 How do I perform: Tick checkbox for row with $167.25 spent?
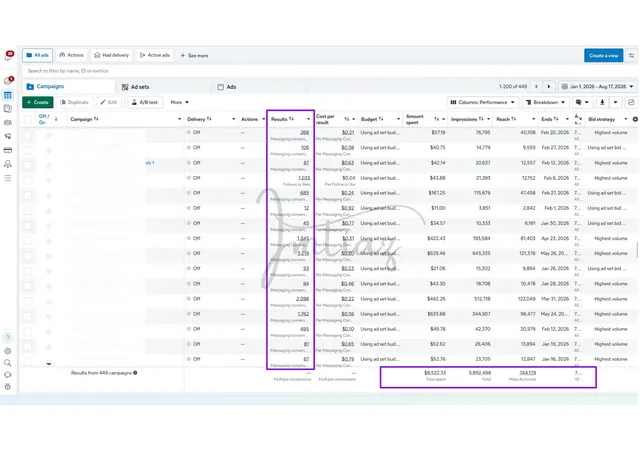(28, 195)
